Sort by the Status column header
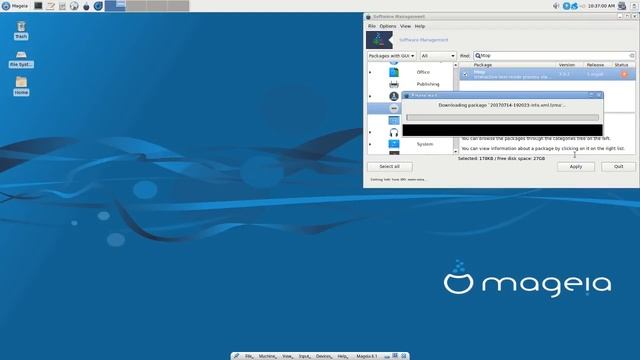The height and width of the screenshot is (360, 640). [x=623, y=65]
